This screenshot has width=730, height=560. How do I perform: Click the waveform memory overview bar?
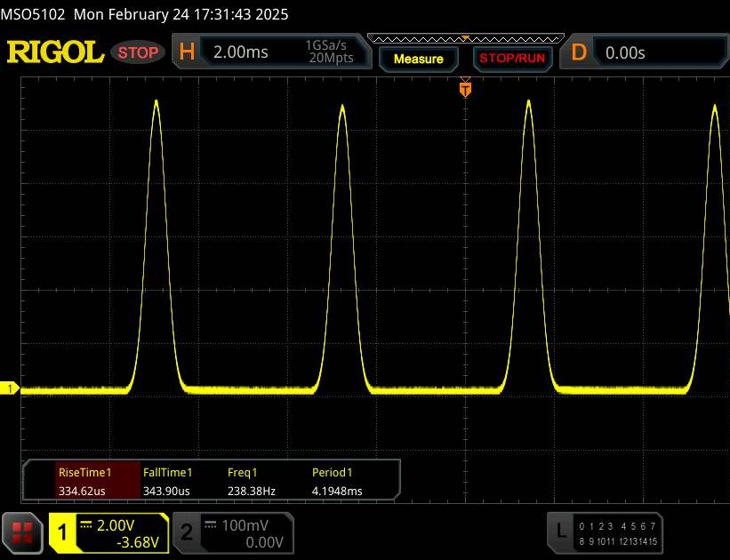466,39
